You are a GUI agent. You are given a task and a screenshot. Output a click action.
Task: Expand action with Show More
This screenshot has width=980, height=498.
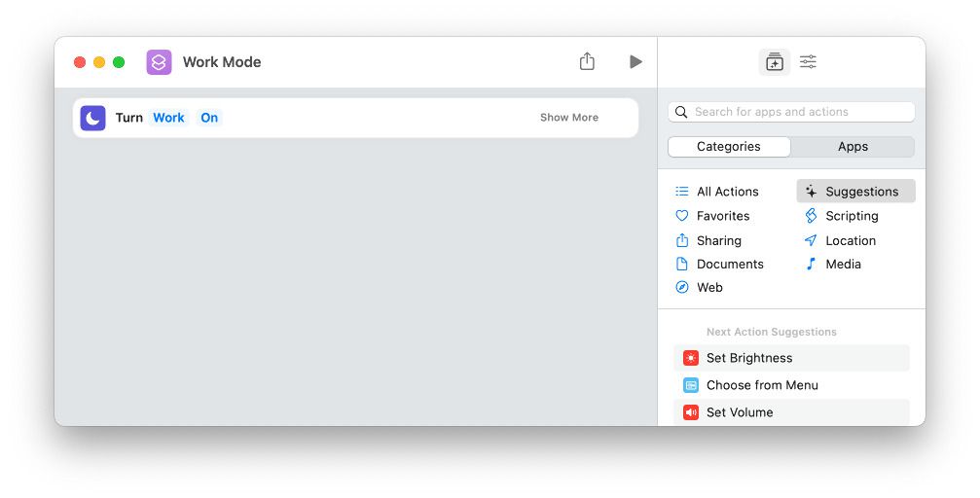point(569,118)
